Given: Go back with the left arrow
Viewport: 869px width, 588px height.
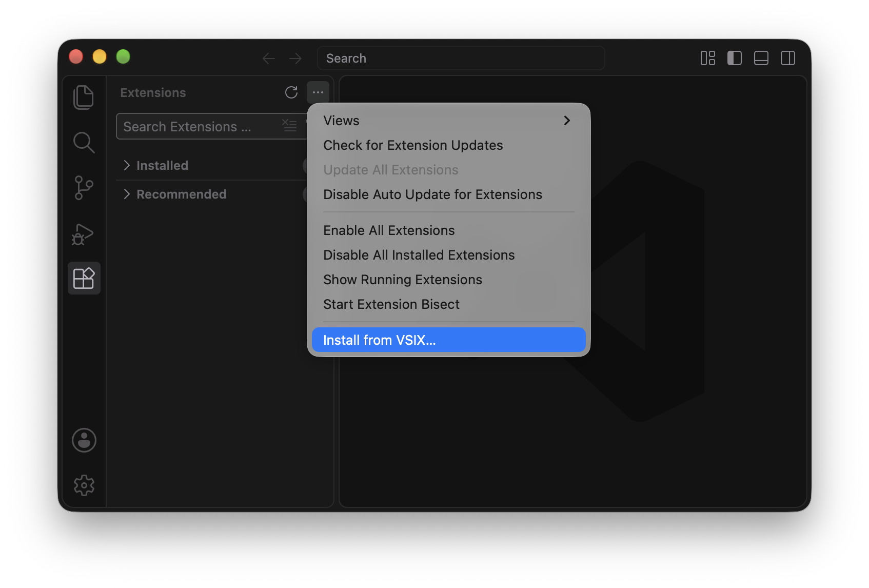Looking at the screenshot, I should point(269,58).
